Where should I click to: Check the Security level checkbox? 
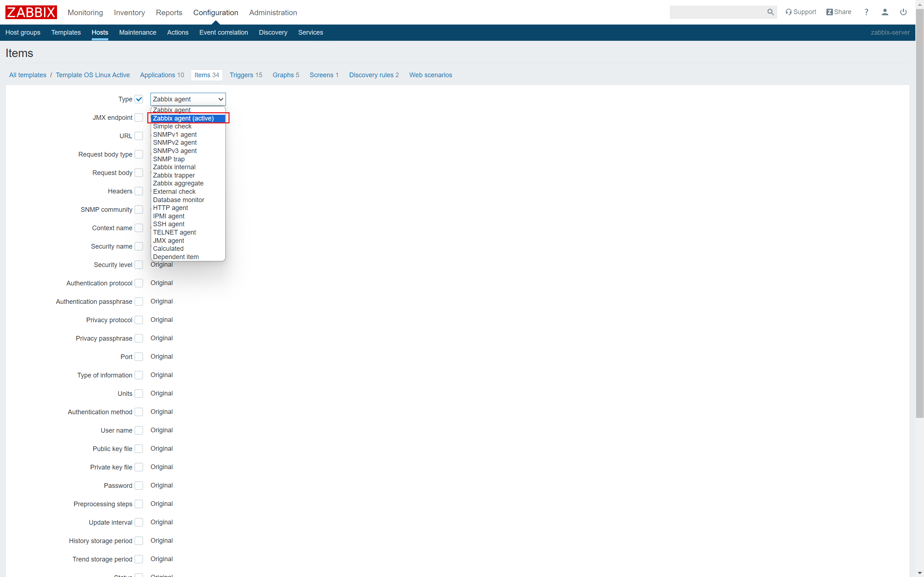(x=139, y=265)
